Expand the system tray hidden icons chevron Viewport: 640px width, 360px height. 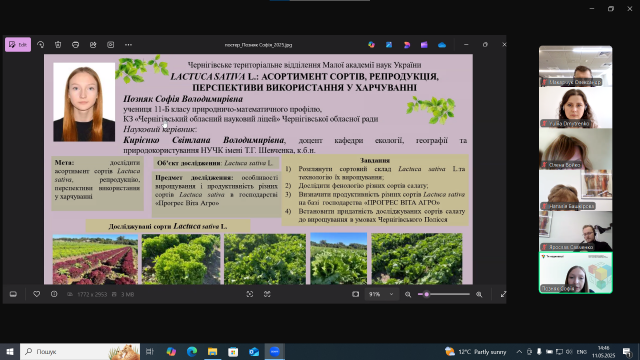pos(519,351)
